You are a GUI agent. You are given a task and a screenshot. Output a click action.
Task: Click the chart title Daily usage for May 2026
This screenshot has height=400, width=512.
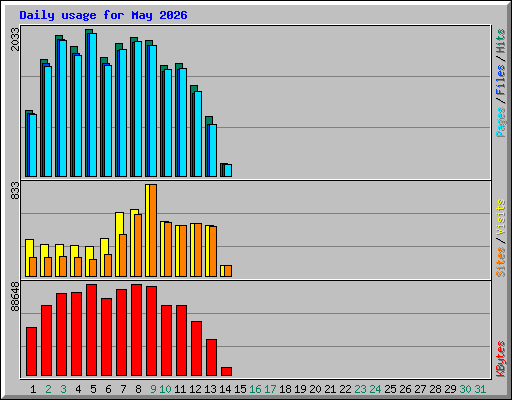tap(103, 15)
